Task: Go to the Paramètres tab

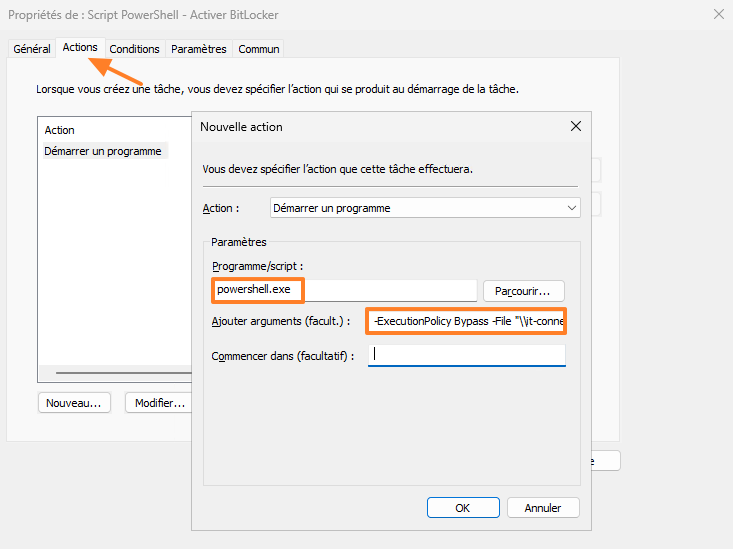Action: (x=199, y=49)
